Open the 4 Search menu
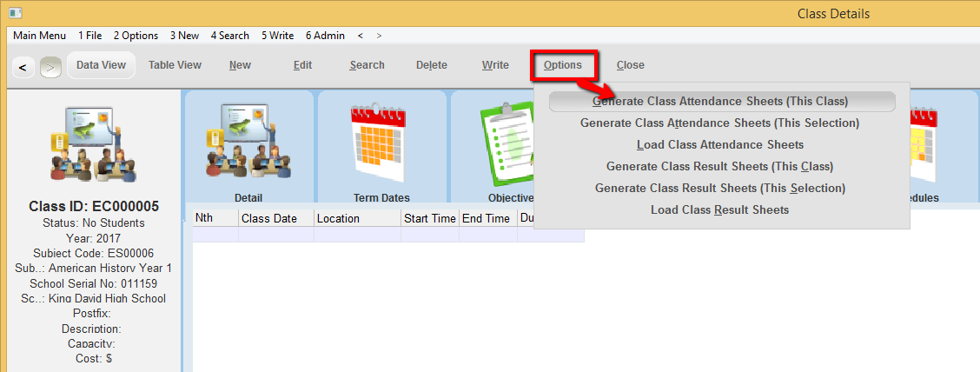 [229, 36]
